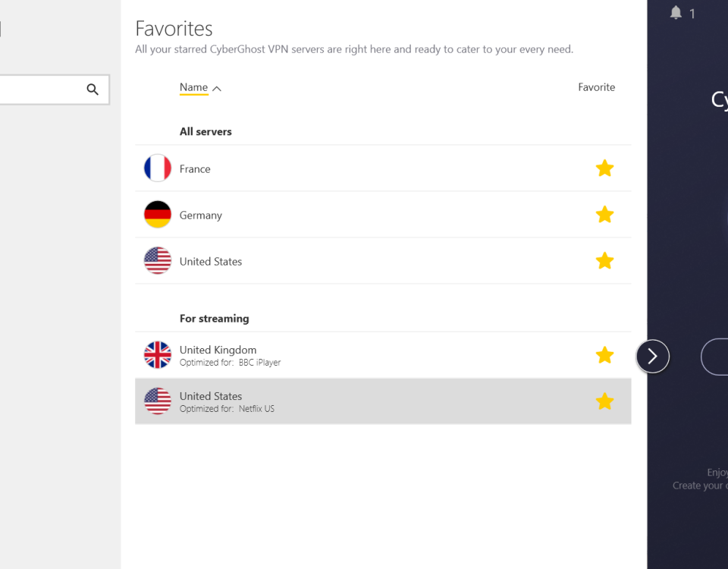
Task: Collapse the All servers section
Action: pyautogui.click(x=206, y=131)
